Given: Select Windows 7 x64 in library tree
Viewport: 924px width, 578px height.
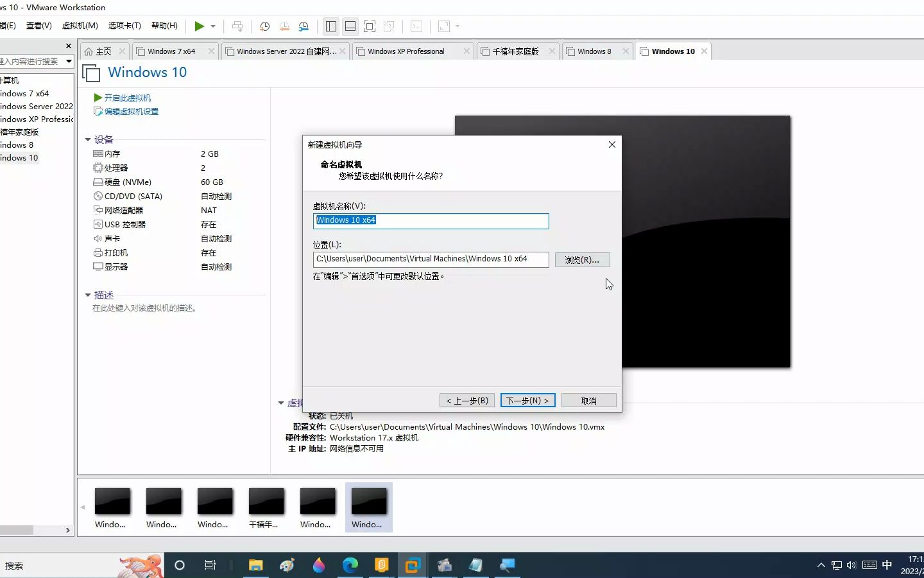Looking at the screenshot, I should coord(24,94).
